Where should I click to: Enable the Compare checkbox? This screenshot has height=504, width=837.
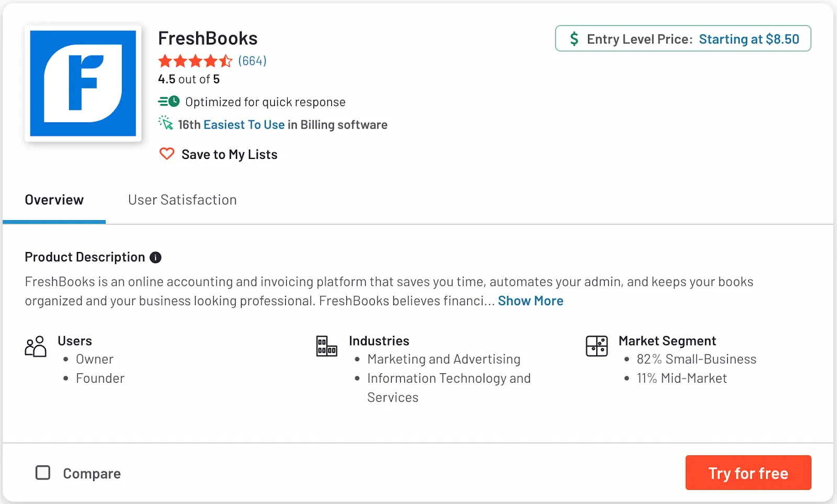click(x=43, y=473)
